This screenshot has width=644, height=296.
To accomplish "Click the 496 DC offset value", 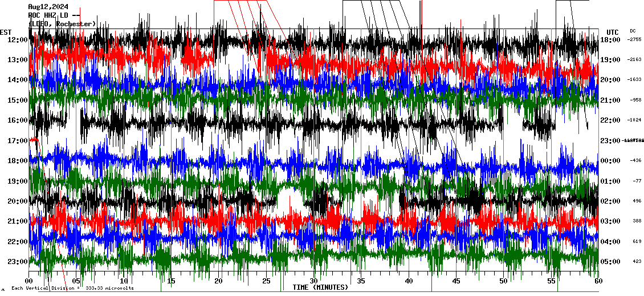I will (x=637, y=201).
